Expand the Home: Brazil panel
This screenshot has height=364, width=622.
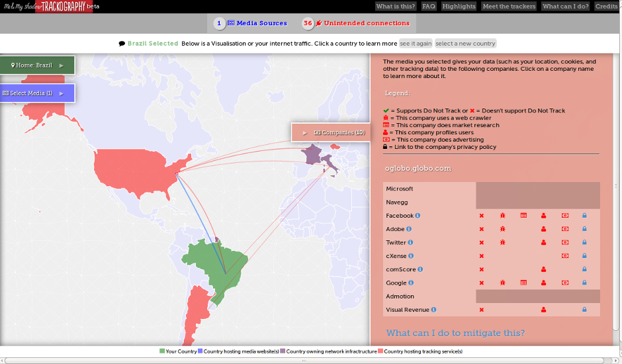click(x=37, y=65)
